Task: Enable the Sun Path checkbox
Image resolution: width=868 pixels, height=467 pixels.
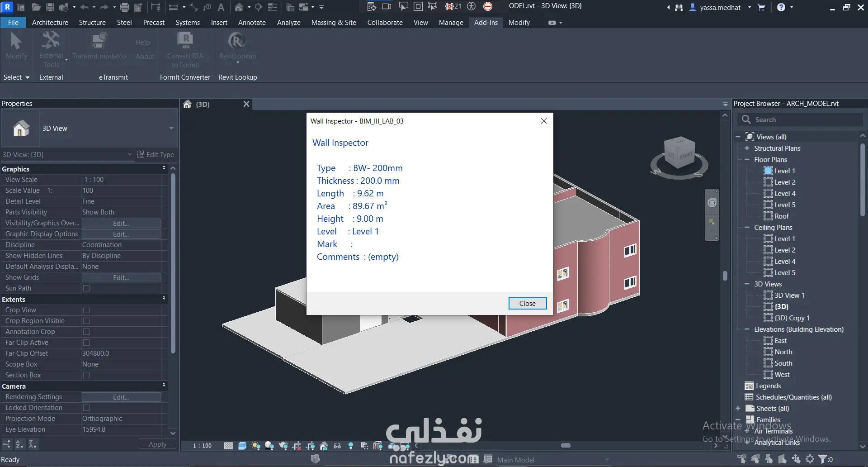Action: coord(86,288)
